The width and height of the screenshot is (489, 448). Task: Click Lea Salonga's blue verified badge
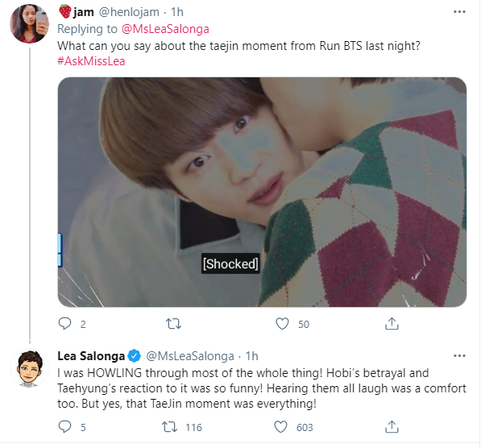[135, 356]
